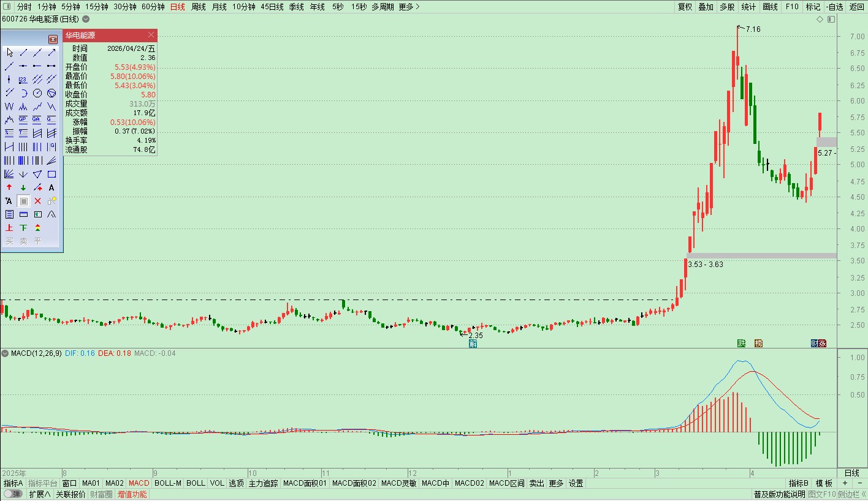Click the 关联报价 button
This screenshot has width=868, height=501.
(x=70, y=494)
